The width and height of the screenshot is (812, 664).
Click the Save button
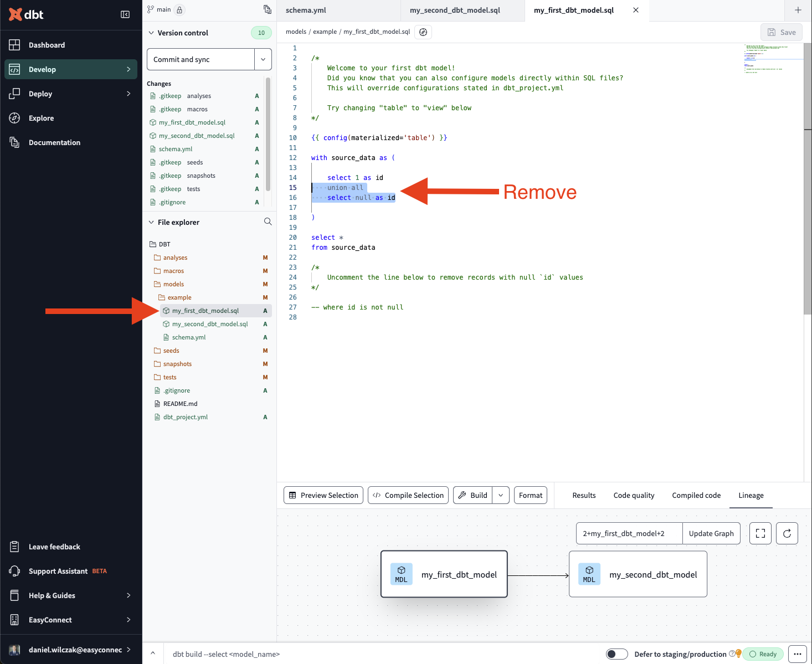pyautogui.click(x=782, y=32)
